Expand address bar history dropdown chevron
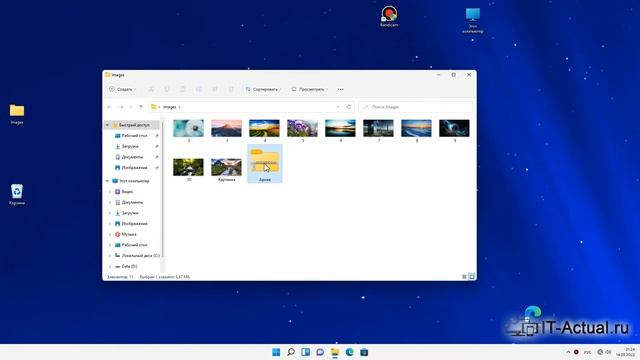This screenshot has width=640, height=360. click(338, 107)
